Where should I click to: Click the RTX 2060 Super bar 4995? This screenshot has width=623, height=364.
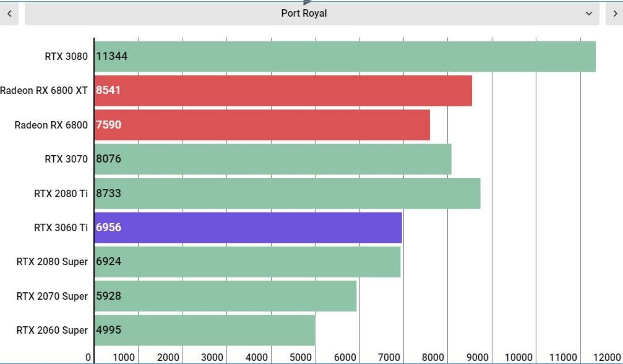(x=205, y=330)
